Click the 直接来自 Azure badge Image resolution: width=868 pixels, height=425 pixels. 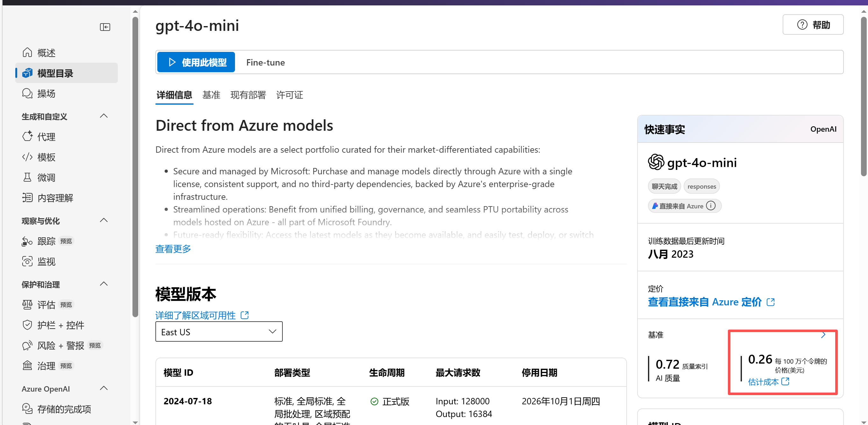coord(684,206)
